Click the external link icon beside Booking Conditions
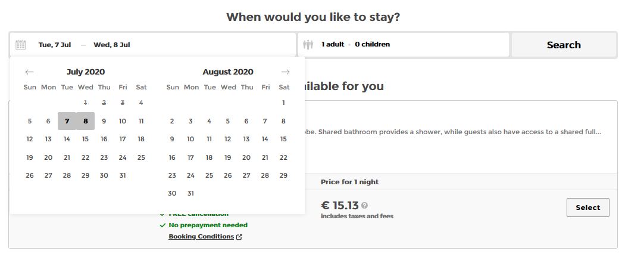The width and height of the screenshot is (644, 254). [239, 237]
